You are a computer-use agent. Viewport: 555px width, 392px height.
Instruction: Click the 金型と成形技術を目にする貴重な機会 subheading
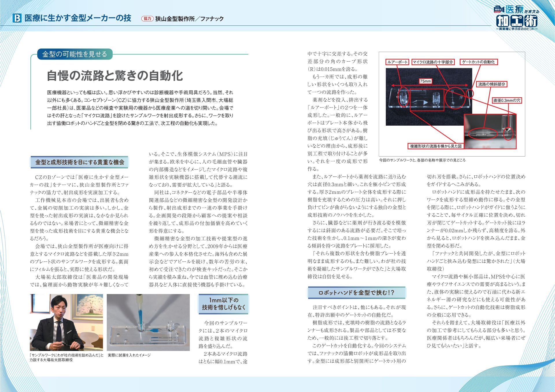[79, 162]
